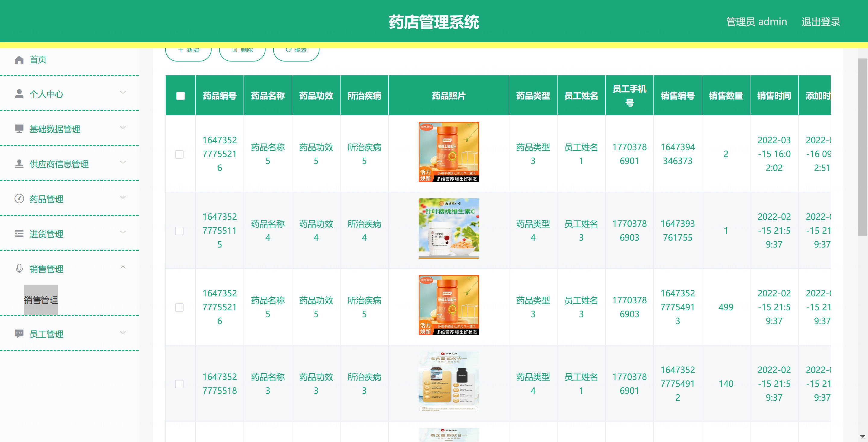
Task: Click the 药店管理系统 title
Action: pos(434,22)
